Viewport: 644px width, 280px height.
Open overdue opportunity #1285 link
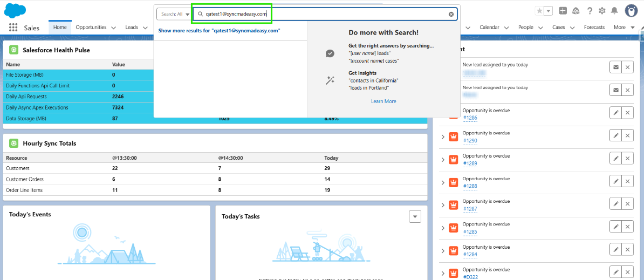(x=470, y=231)
